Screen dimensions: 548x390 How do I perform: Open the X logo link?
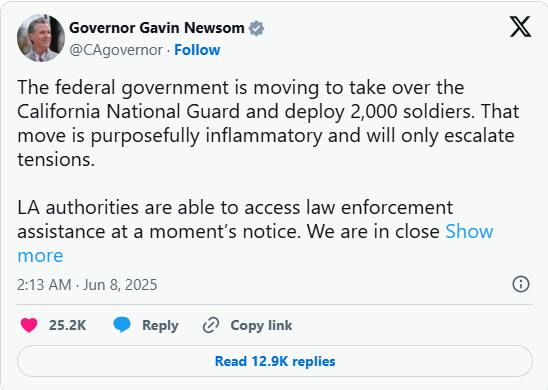[520, 27]
